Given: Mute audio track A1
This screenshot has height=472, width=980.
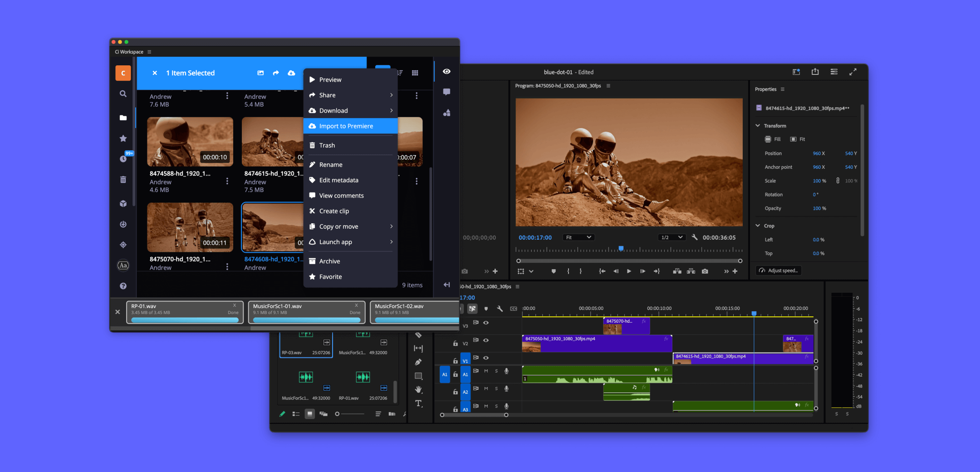Looking at the screenshot, I should [486, 371].
